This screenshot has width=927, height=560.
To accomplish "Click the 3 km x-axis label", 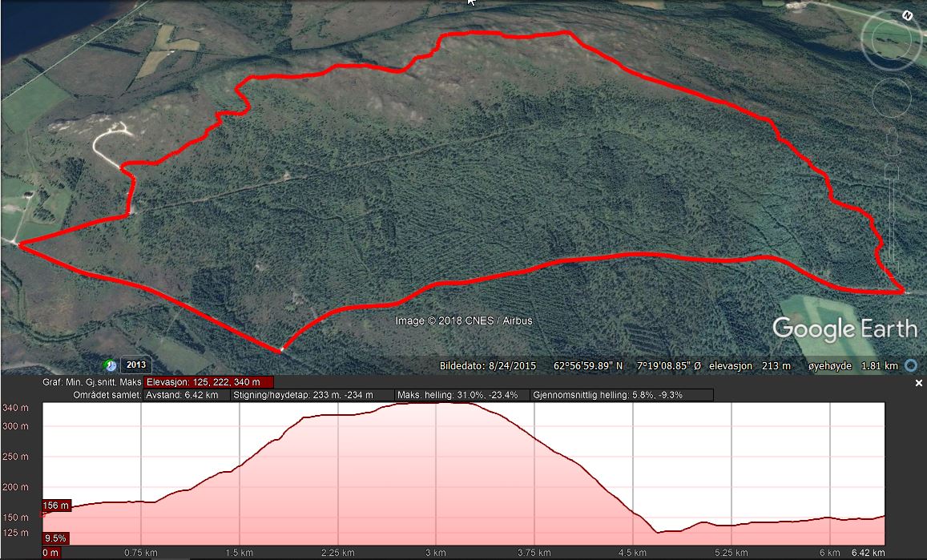I will click(436, 553).
